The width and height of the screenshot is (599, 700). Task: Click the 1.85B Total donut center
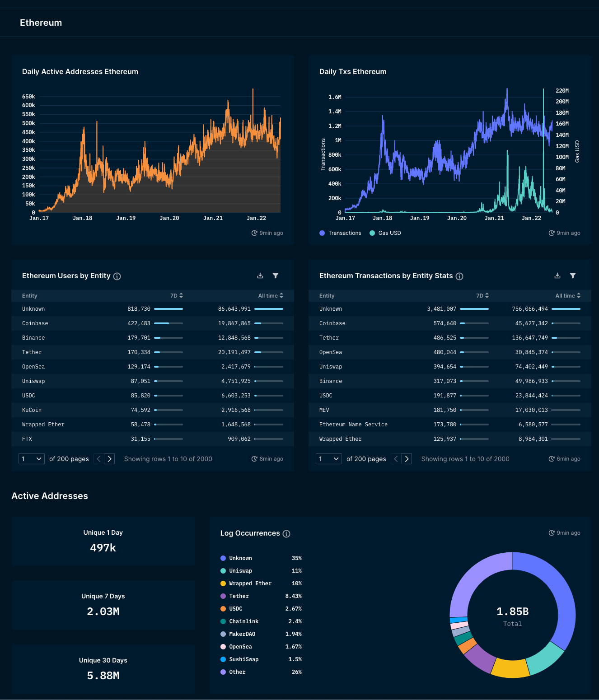(x=513, y=616)
